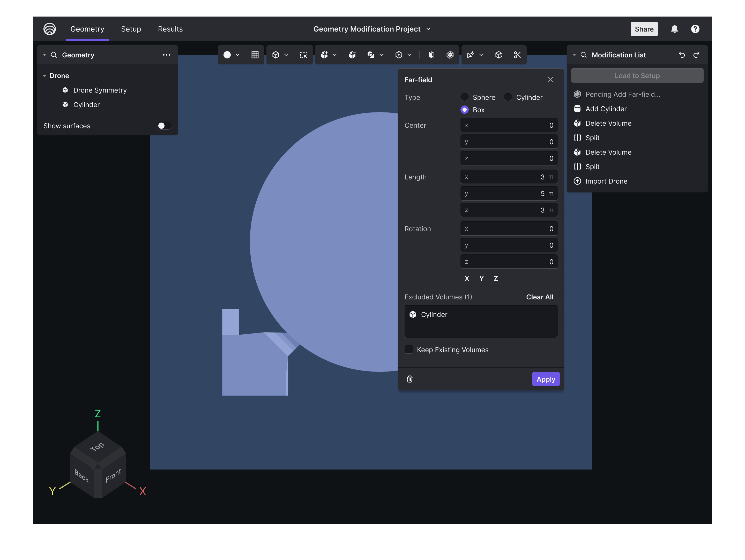Viewport: 745px width, 560px height.
Task: Open smart cursor dropdown arrow
Action: tap(481, 55)
